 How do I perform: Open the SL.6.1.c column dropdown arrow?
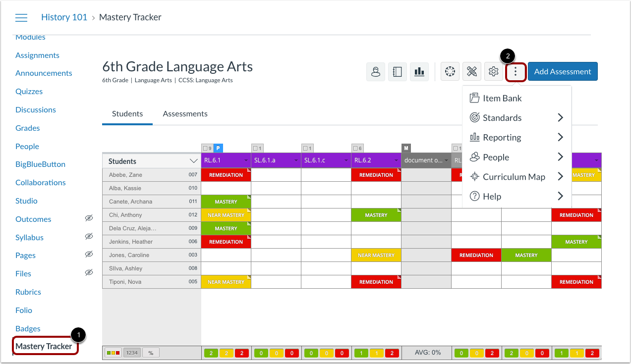[x=346, y=160]
